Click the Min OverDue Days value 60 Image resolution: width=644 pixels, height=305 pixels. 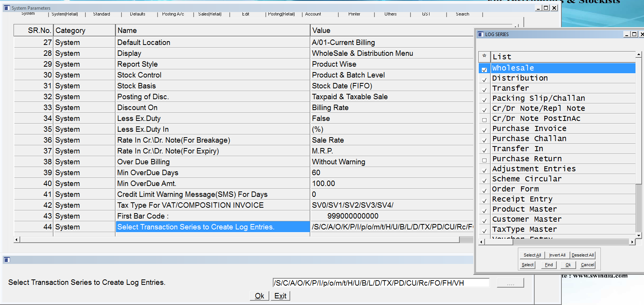click(316, 172)
